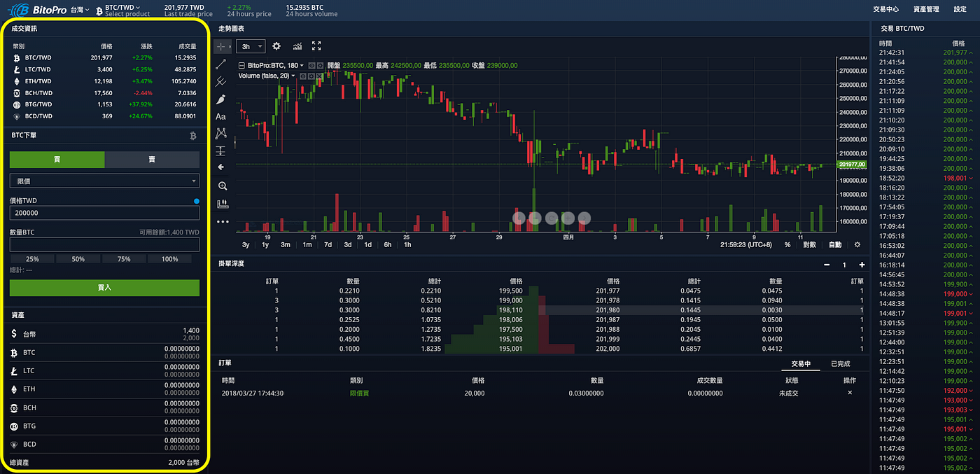The image size is (980, 474).
Task: Open the 3h interval dropdown
Action: tap(251, 46)
